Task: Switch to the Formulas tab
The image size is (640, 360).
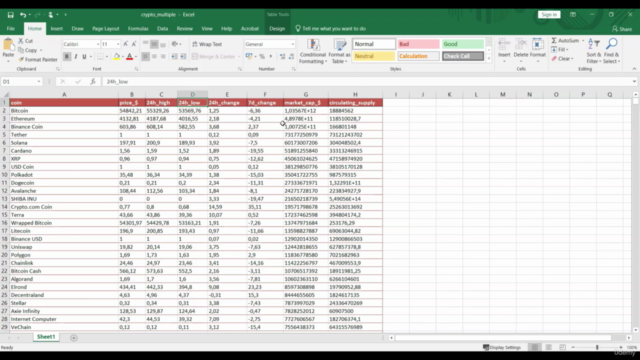Action: 138,29
